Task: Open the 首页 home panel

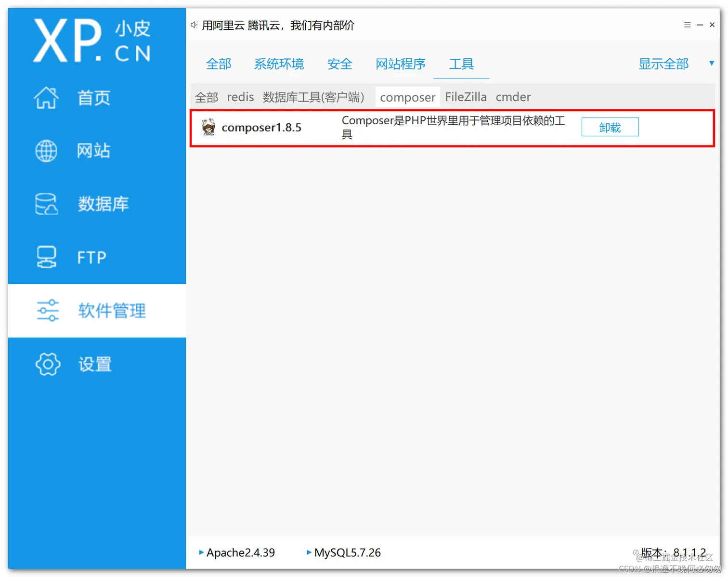Action: coord(93,98)
